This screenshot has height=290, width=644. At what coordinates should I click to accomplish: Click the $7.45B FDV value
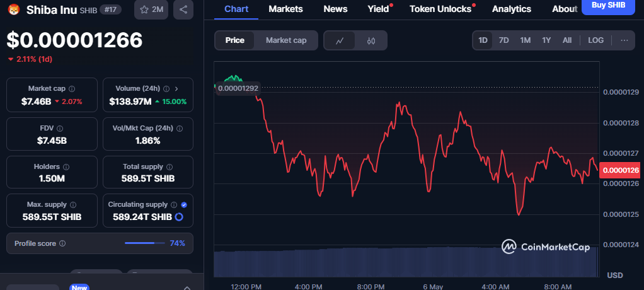52,141
